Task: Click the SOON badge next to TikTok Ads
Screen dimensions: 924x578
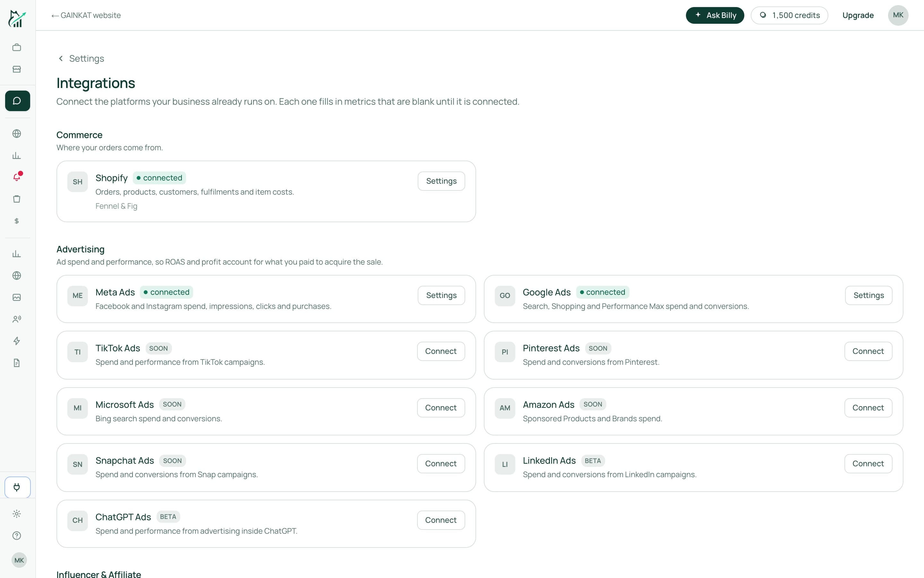Action: [x=158, y=349]
